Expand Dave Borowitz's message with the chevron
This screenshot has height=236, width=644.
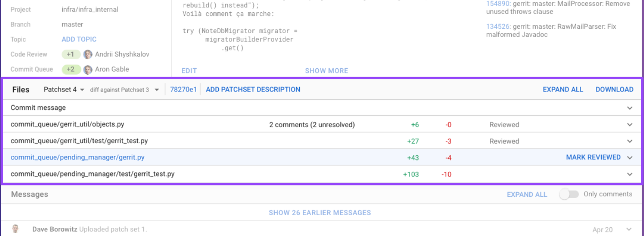click(x=629, y=229)
